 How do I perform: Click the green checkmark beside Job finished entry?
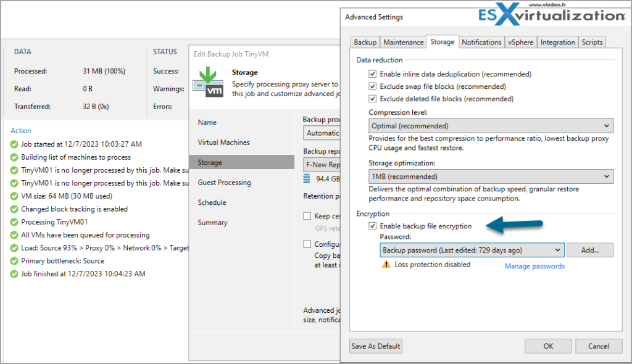click(14, 273)
